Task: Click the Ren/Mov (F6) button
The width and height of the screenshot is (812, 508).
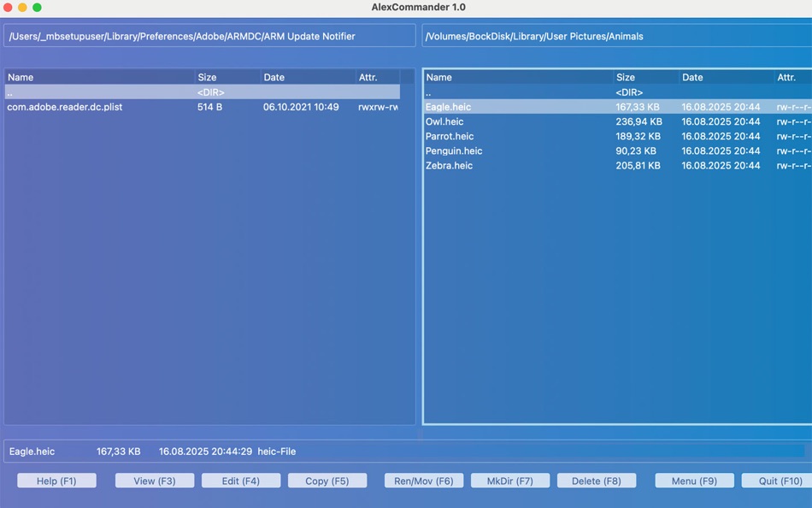Action: pos(423,480)
